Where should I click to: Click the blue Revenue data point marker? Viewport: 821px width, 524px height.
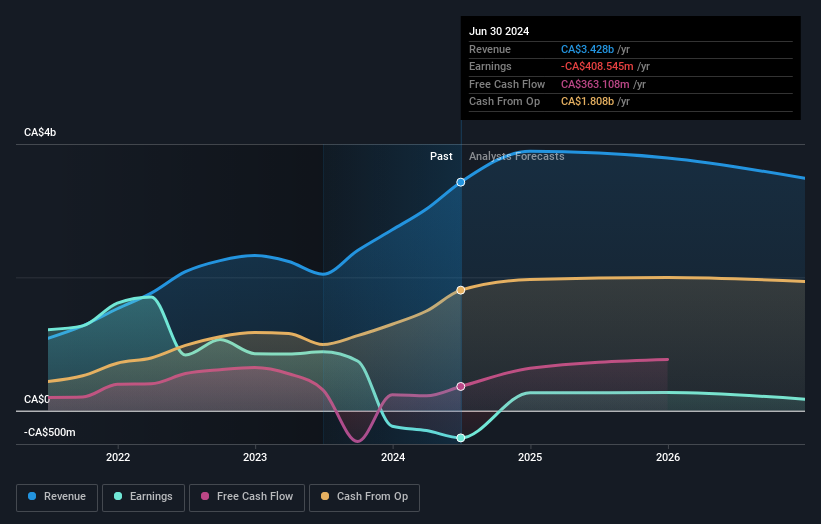tap(461, 182)
